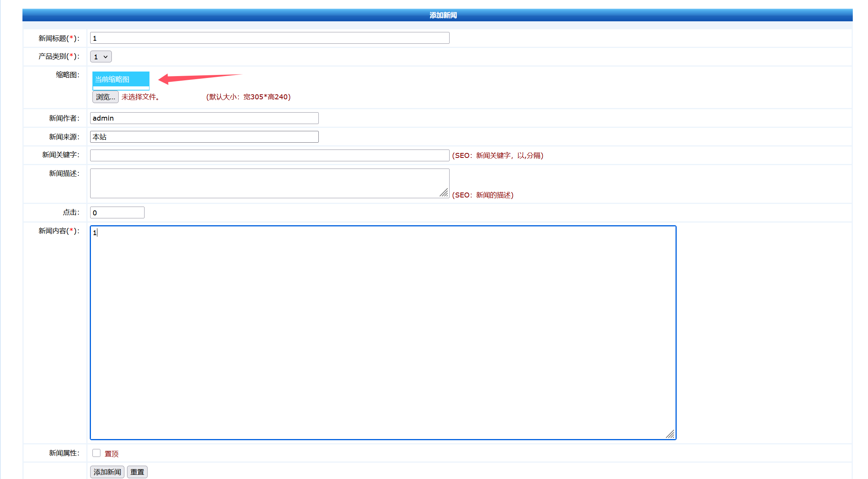Click the Browse file button
The height and width of the screenshot is (479, 868).
click(x=105, y=97)
